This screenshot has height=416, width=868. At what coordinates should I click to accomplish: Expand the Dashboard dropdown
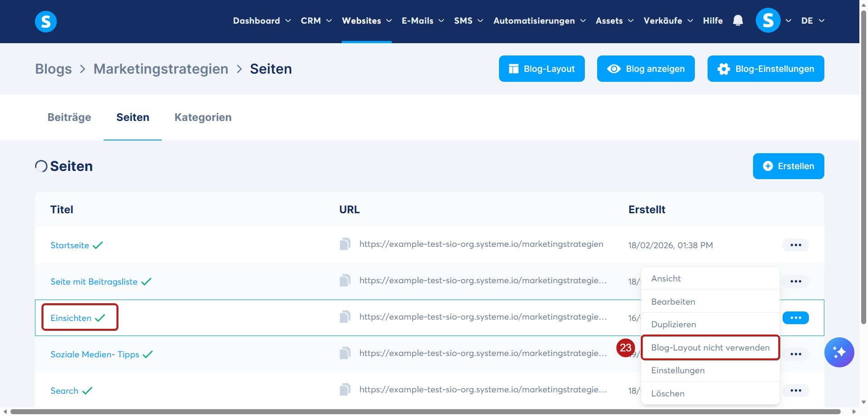[262, 21]
